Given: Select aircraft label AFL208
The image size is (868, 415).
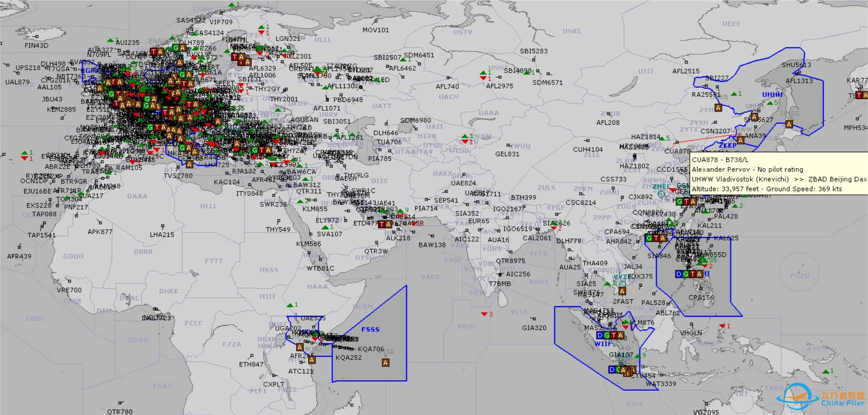Looking at the screenshot, I should click(608, 122).
